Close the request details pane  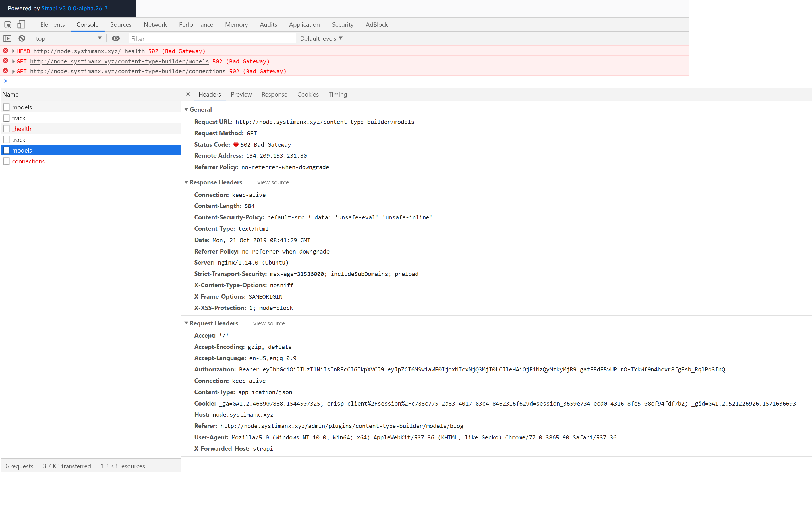[188, 94]
